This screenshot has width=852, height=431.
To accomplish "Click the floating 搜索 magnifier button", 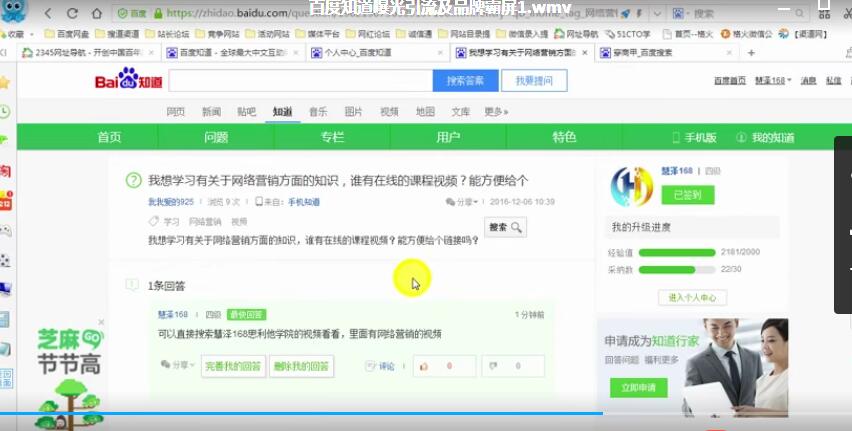I will pos(505,227).
